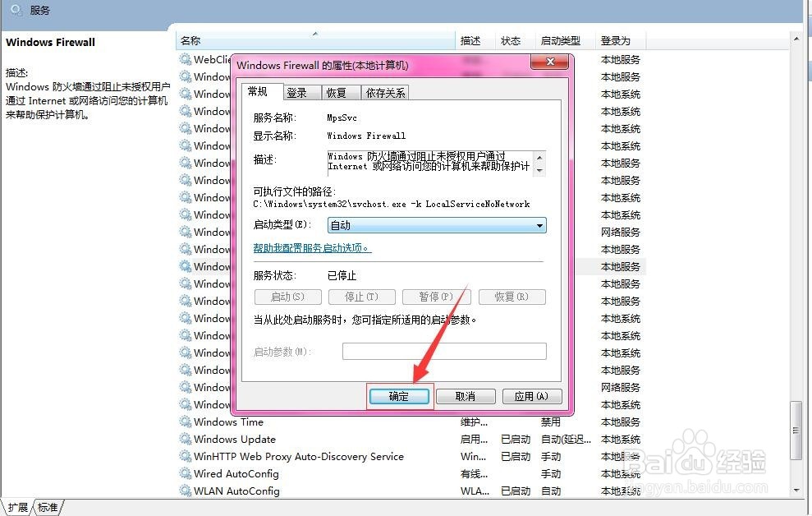Click the services magnifier icon in header
Image resolution: width=812 pixels, height=516 pixels.
16,10
